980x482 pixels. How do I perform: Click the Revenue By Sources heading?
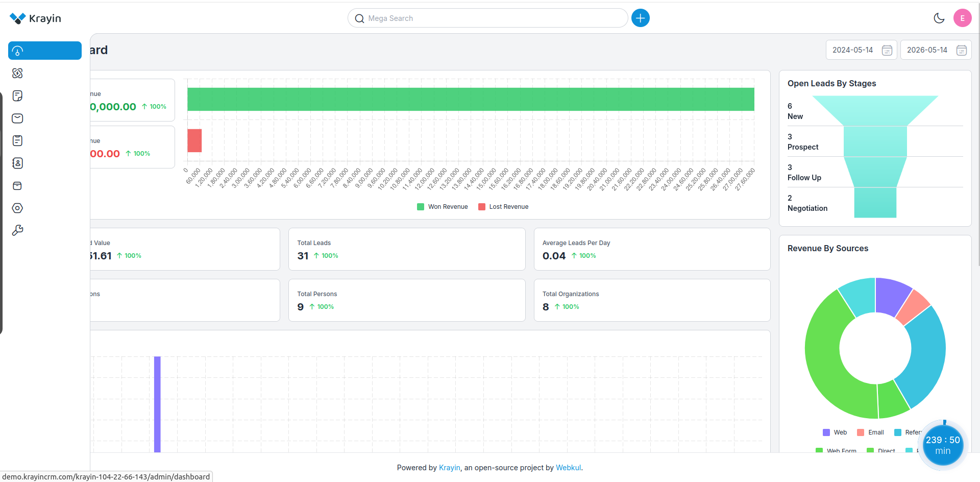point(827,248)
